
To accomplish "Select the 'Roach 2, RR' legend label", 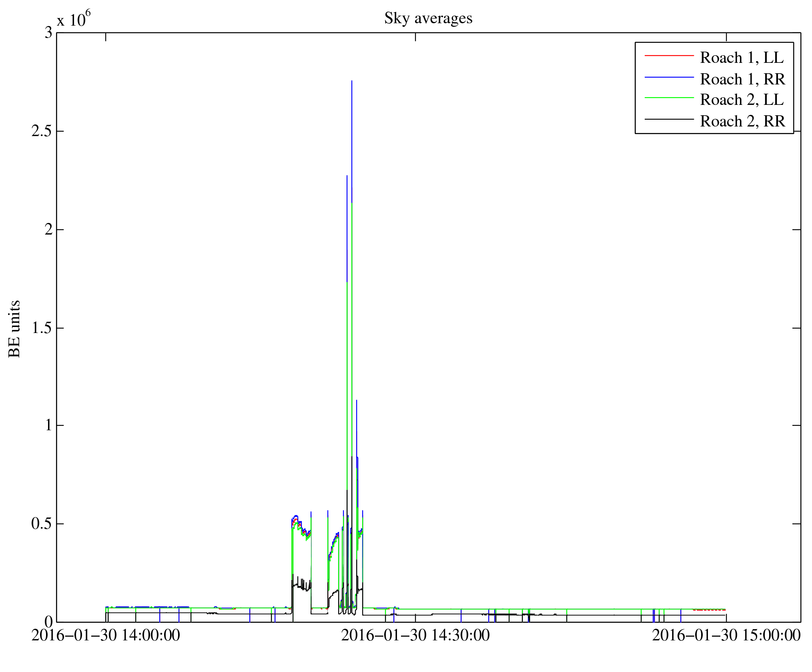I will click(x=742, y=121).
